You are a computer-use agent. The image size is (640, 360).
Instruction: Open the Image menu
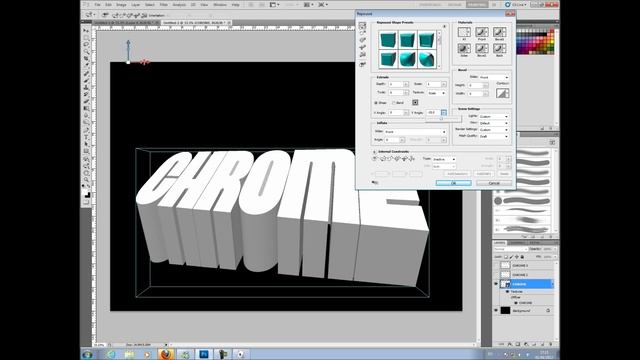(x=121, y=5)
